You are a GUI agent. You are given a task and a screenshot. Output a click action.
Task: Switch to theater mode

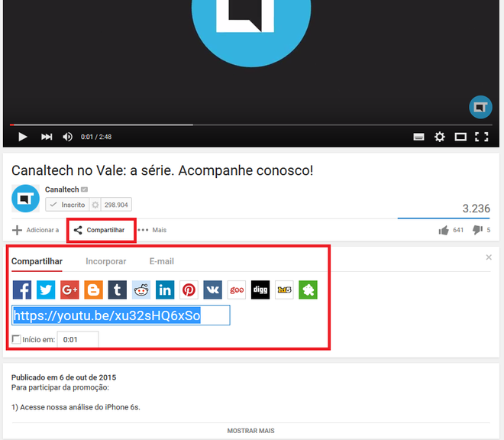(460, 137)
